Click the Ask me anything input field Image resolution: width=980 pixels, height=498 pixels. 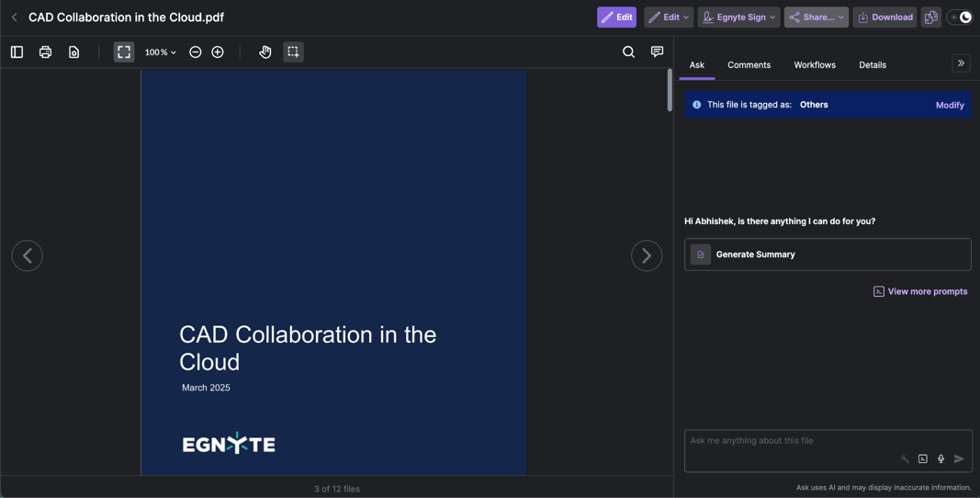click(x=828, y=450)
